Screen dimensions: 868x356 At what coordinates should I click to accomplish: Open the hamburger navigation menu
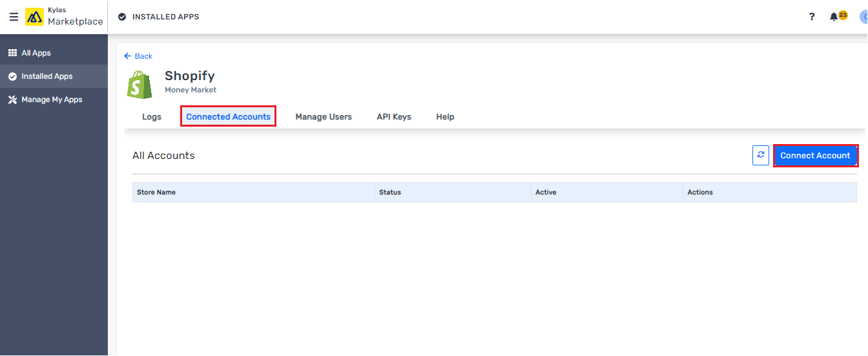point(14,17)
